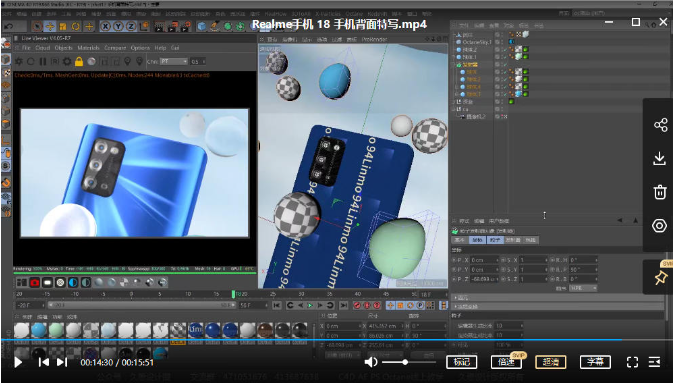673x383 pixels.
Task: Click the P.X position input field
Action: pos(485,260)
